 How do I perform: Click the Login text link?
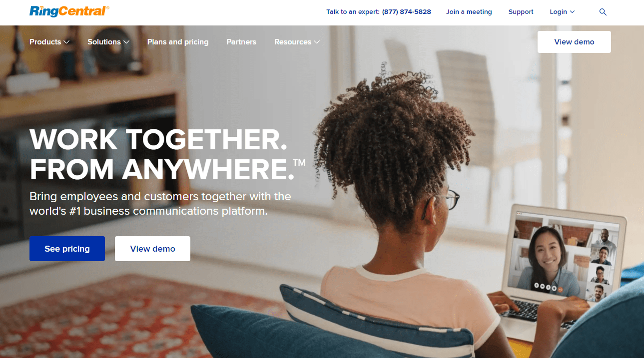pos(558,12)
